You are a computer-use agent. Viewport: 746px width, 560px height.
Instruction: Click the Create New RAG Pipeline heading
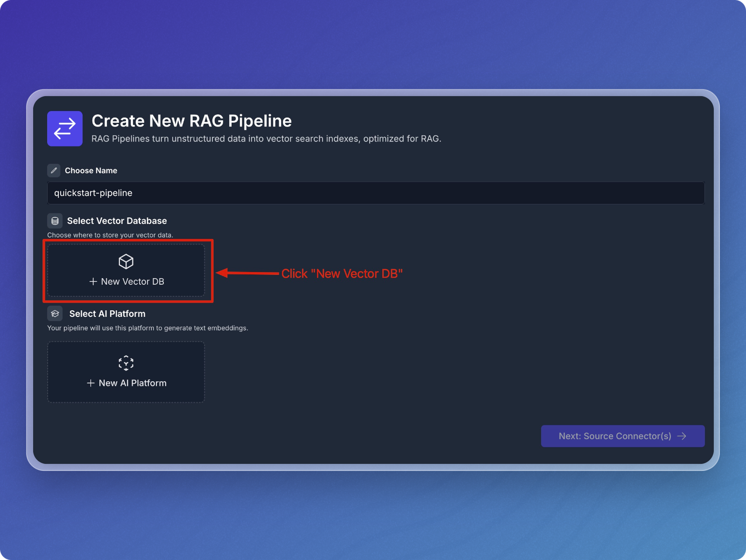click(191, 121)
